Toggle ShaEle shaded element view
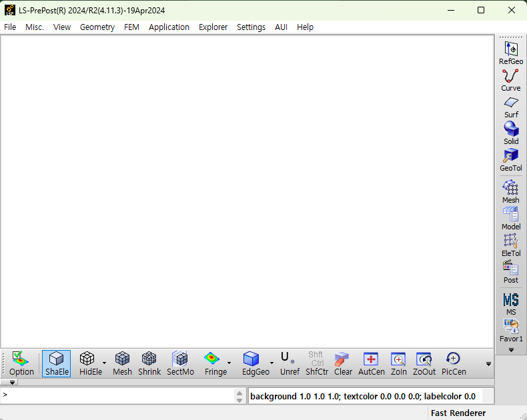Screen dimensions: 527x420 [x=57, y=363]
